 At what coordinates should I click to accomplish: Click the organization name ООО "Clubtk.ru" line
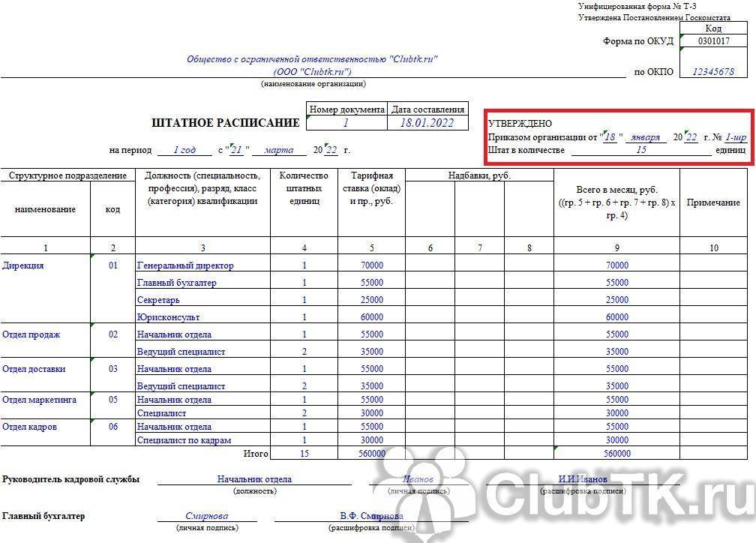(312, 72)
